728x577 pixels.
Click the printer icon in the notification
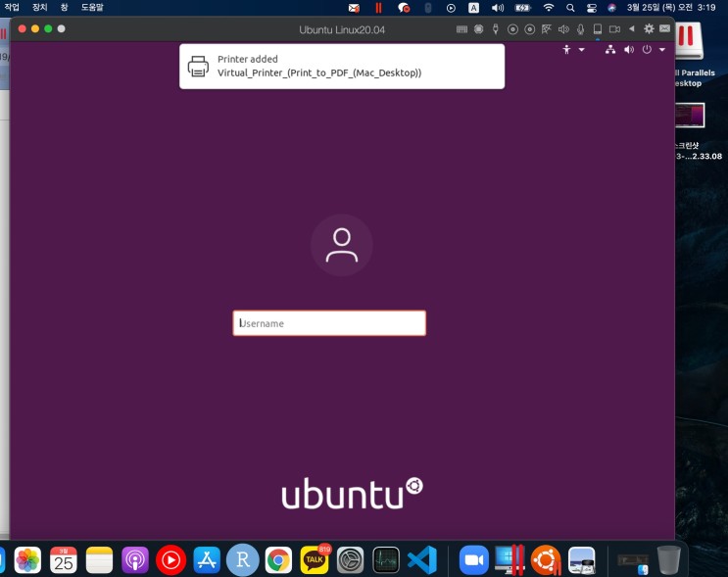coord(198,67)
